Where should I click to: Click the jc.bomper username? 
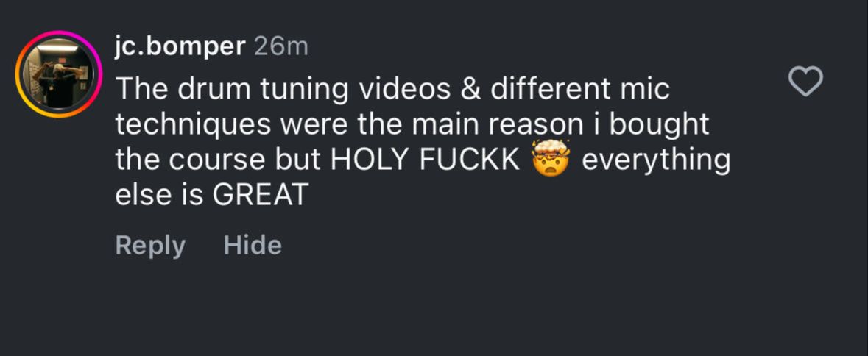pyautogui.click(x=180, y=47)
